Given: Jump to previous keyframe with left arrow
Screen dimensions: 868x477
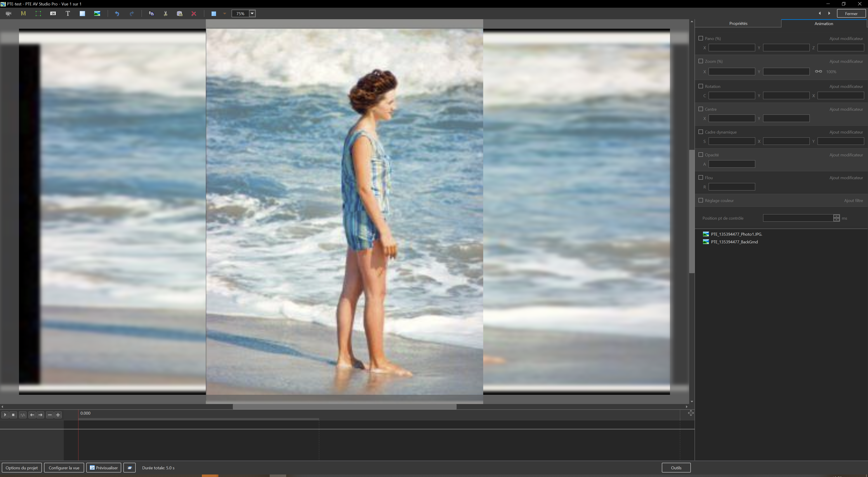Looking at the screenshot, I should 32,415.
